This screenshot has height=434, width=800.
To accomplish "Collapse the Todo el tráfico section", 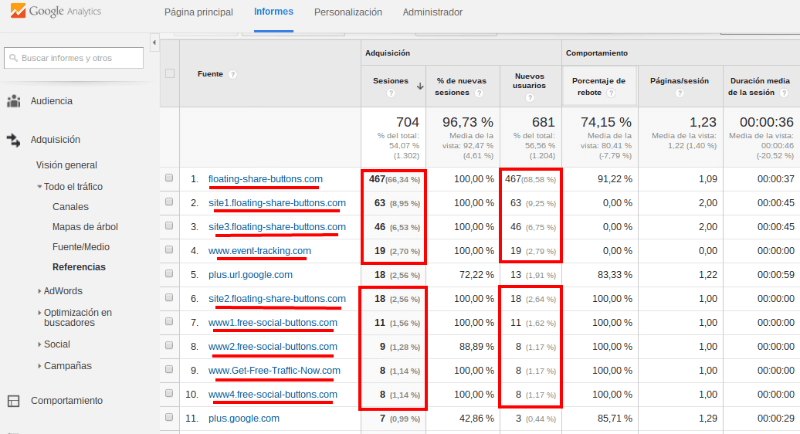I will point(39,187).
